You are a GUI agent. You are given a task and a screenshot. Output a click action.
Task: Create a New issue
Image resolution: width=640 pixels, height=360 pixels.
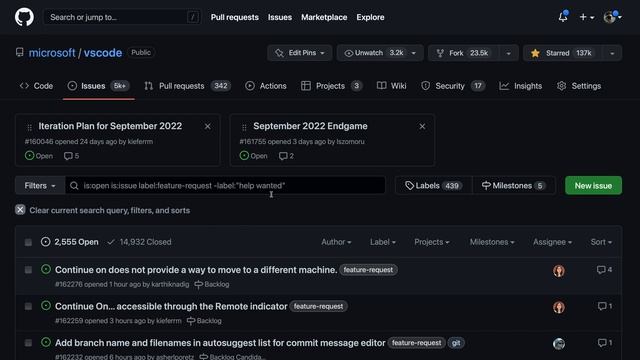click(593, 186)
